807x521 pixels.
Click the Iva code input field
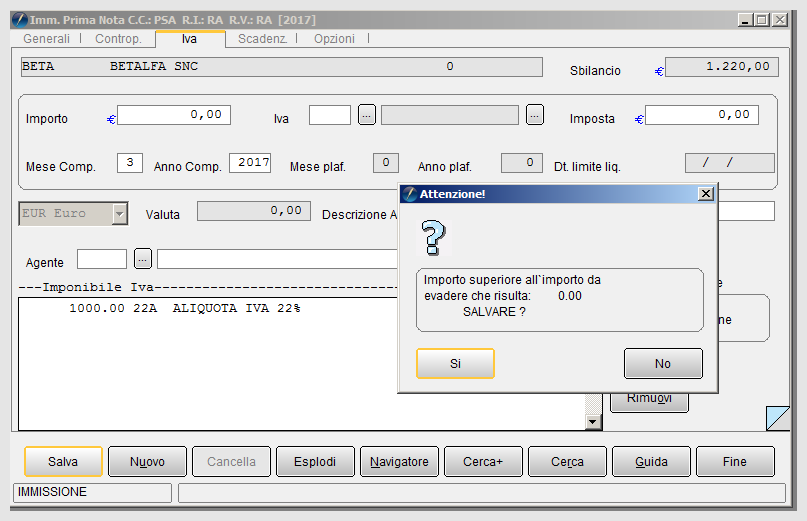click(x=330, y=115)
